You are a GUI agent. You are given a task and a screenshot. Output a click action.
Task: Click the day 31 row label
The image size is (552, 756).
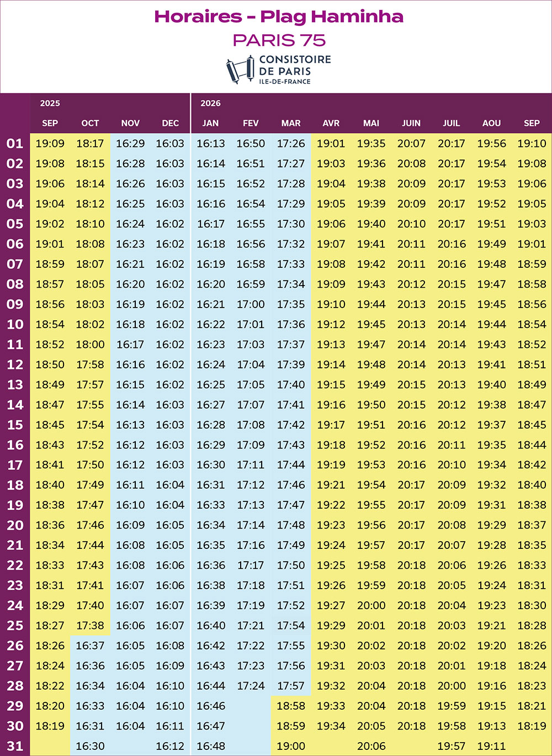[x=15, y=746]
